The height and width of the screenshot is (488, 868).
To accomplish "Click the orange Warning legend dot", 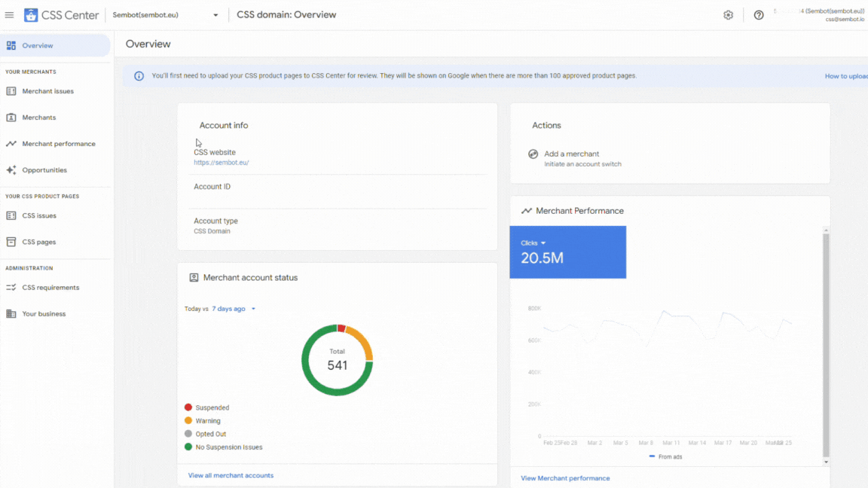I will coord(188,420).
